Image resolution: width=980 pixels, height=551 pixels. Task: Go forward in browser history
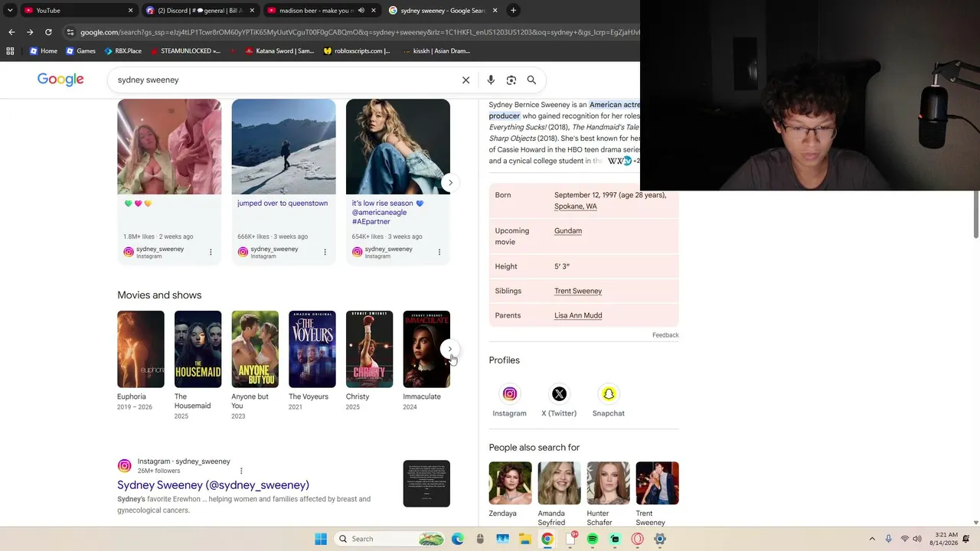pos(30,32)
